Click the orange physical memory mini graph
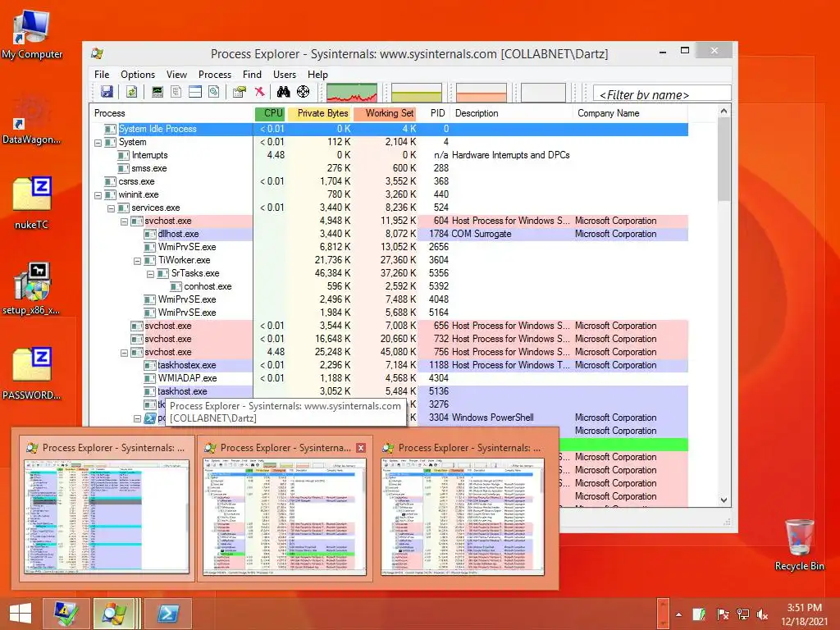The width and height of the screenshot is (840, 630). coord(481,93)
